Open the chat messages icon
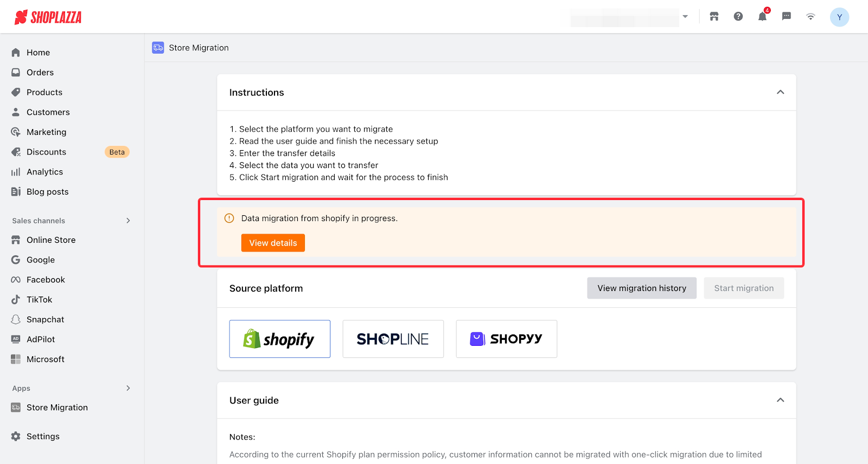 787,17
